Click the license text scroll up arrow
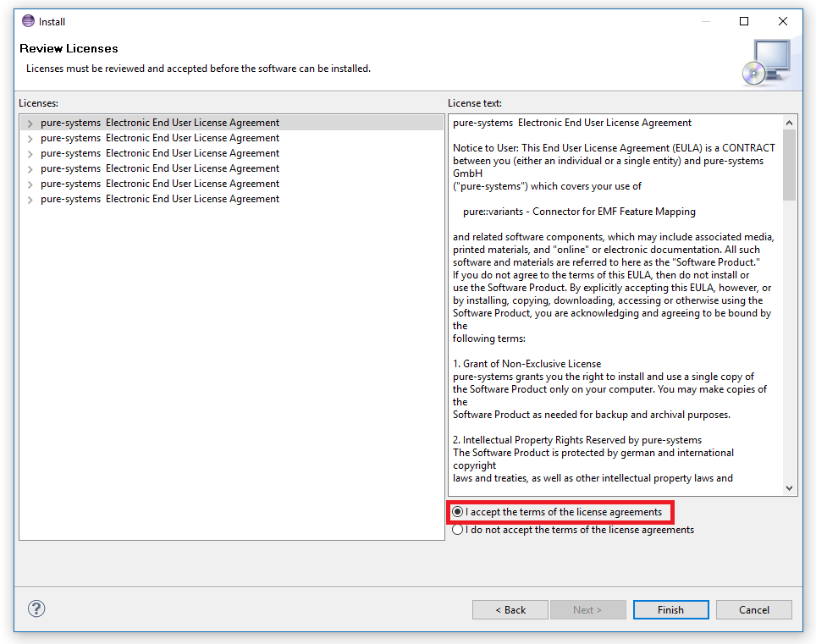 coord(789,123)
